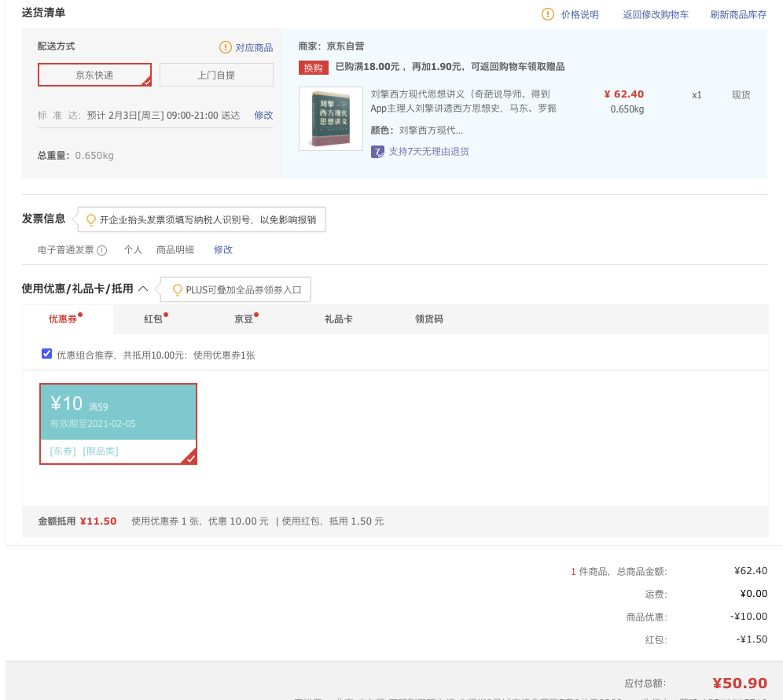The height and width of the screenshot is (700, 783).
Task: Open the book cover thumbnail
Action: point(331,119)
